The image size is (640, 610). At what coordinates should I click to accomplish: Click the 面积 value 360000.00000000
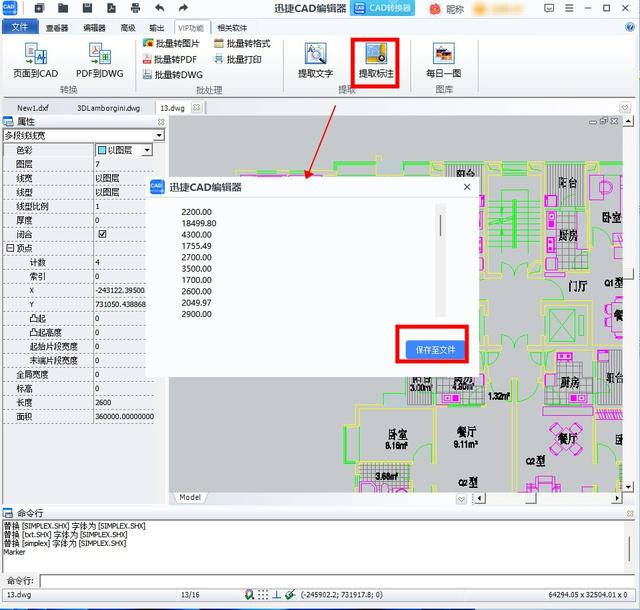tap(124, 416)
